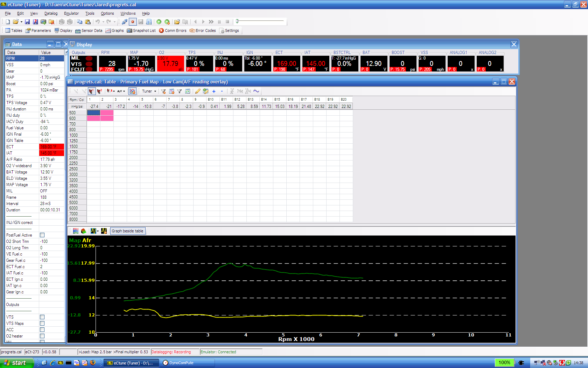Click the Play datalog forward arrow

[x=203, y=22]
